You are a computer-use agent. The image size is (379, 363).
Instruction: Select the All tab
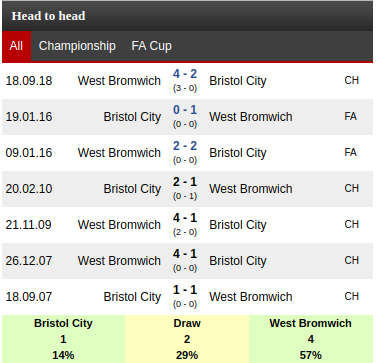tap(16, 46)
